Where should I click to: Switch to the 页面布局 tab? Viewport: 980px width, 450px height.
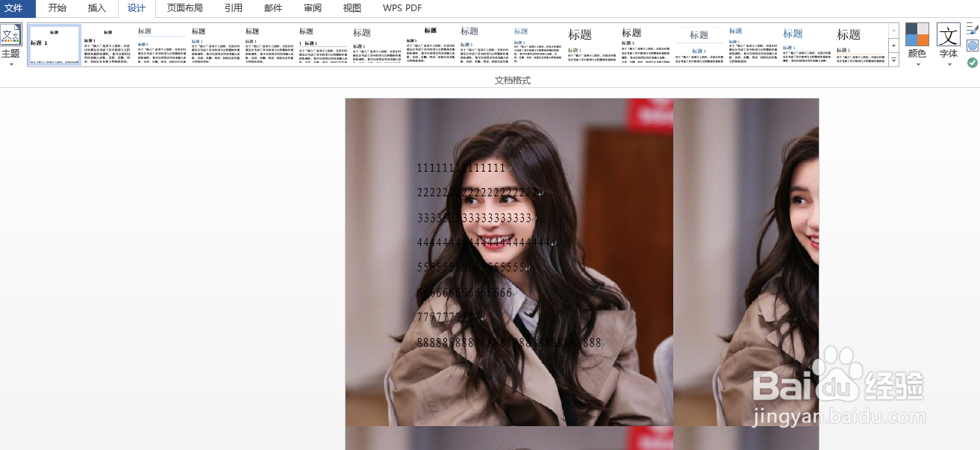(185, 8)
